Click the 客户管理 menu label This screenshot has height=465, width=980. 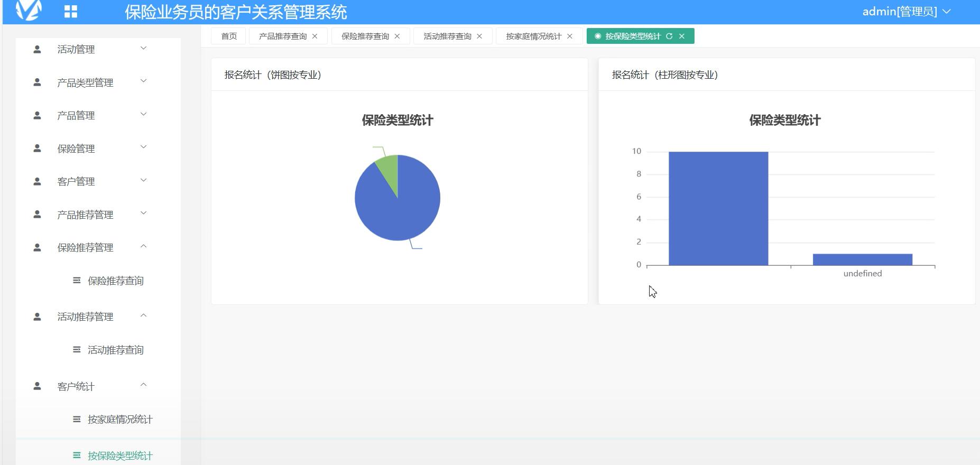coord(76,181)
